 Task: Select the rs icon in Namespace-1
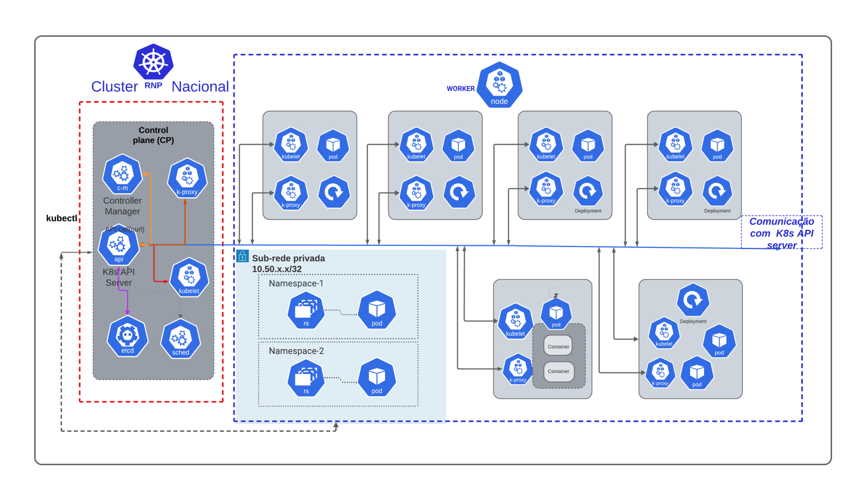(306, 310)
